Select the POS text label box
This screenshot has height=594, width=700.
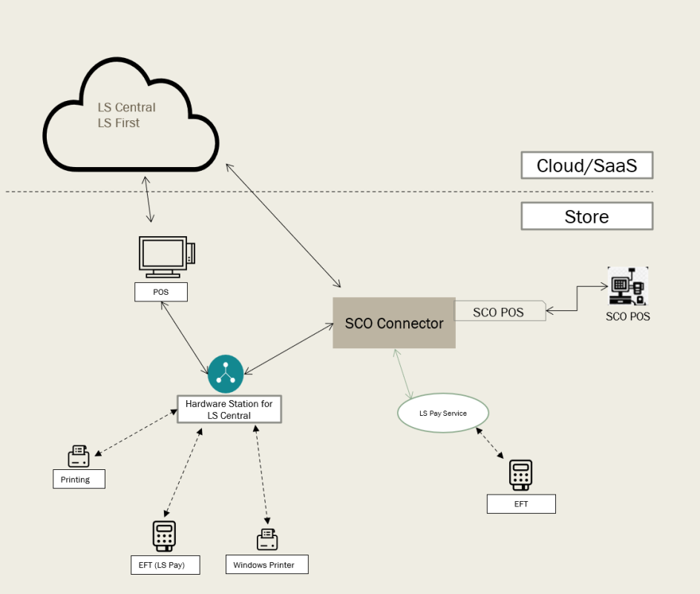(161, 292)
